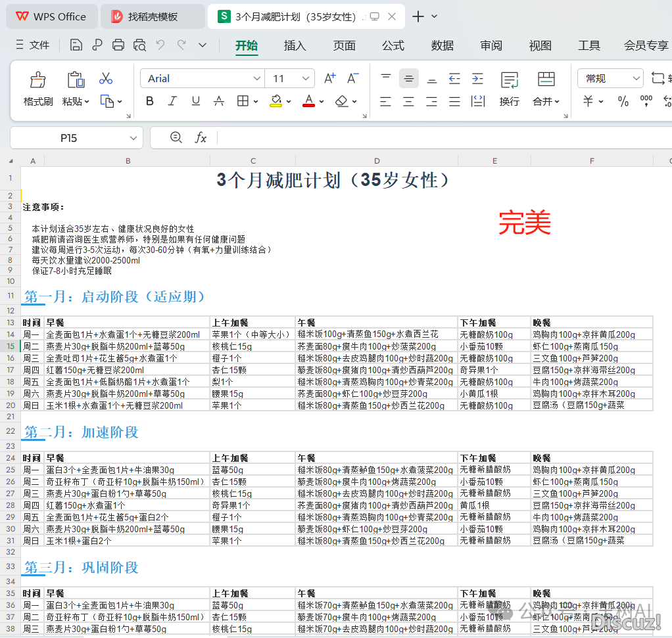Click the Merge cells (合并) icon
Screen dimensions: 672x638
(x=546, y=80)
